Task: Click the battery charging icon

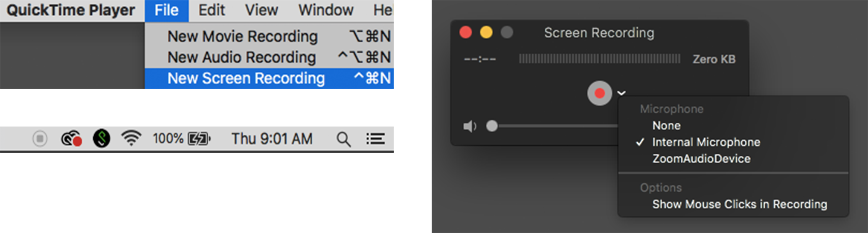Action: tap(199, 139)
